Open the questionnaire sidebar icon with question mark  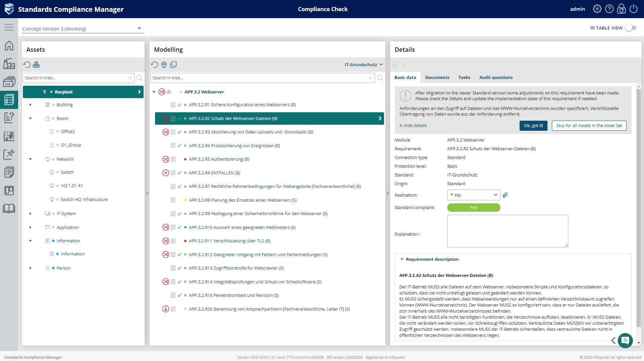[9, 118]
